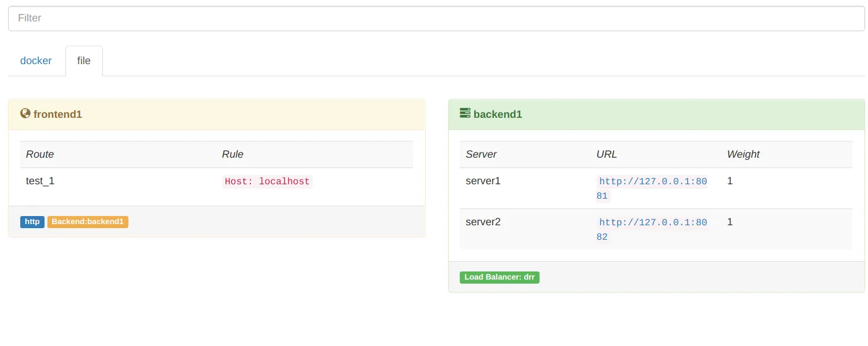Click the server1 row name
Image resolution: width=868 pixels, height=346 pixels.
pyautogui.click(x=483, y=181)
